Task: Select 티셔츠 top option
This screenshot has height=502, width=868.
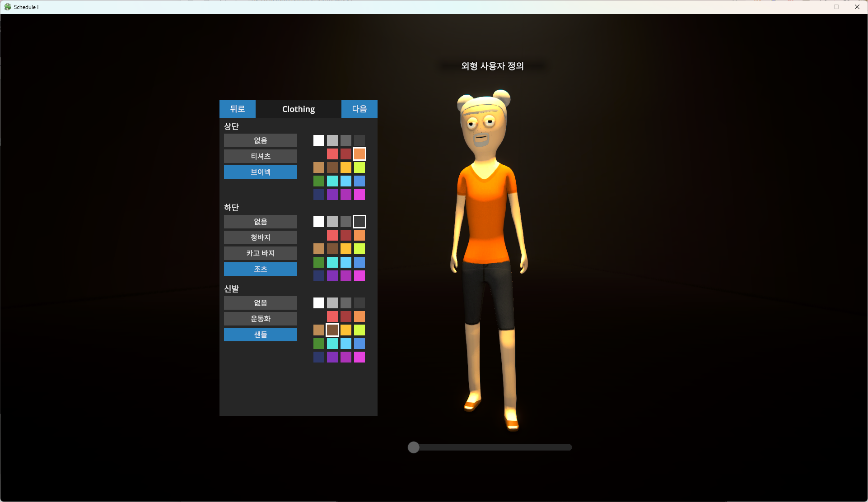Action: point(260,156)
